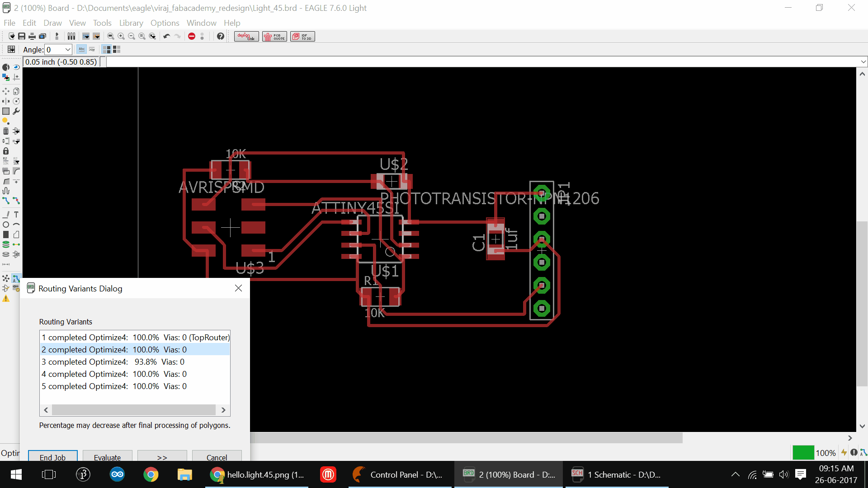Viewport: 868px width, 488px height.
Task: Open the SCR script dropdown
Action: pos(86,36)
